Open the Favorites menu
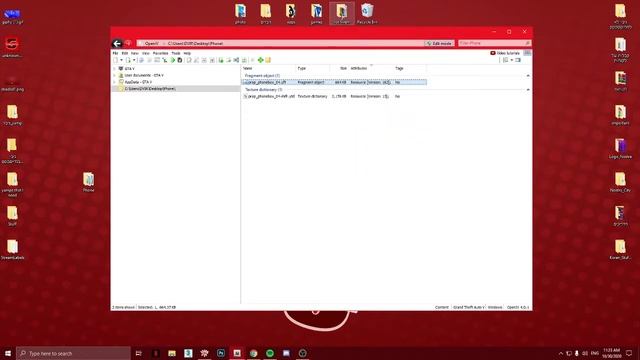The width and height of the screenshot is (640, 360). (x=160, y=53)
